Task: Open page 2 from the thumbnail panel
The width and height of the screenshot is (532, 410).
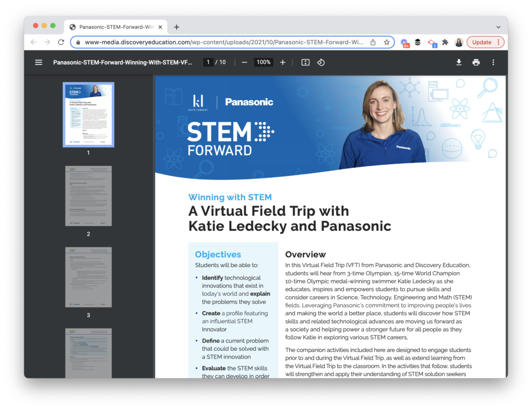Action: pos(88,196)
